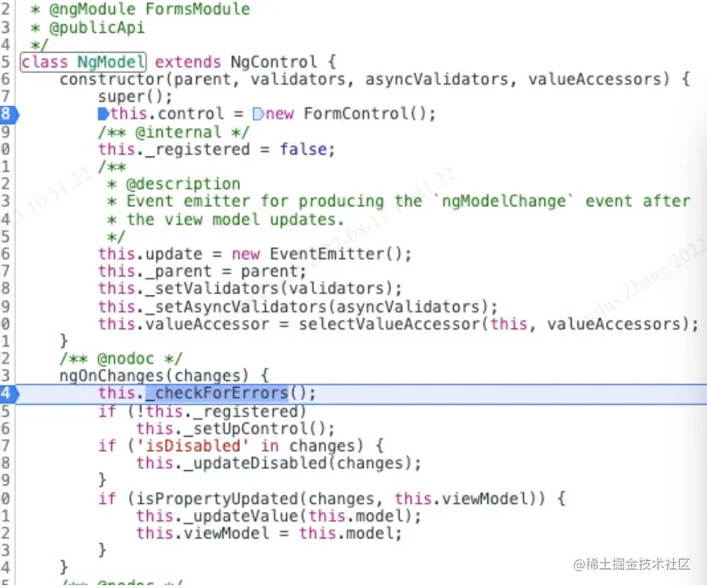Click the 'super()' call
707x588 pixels.
point(131,97)
